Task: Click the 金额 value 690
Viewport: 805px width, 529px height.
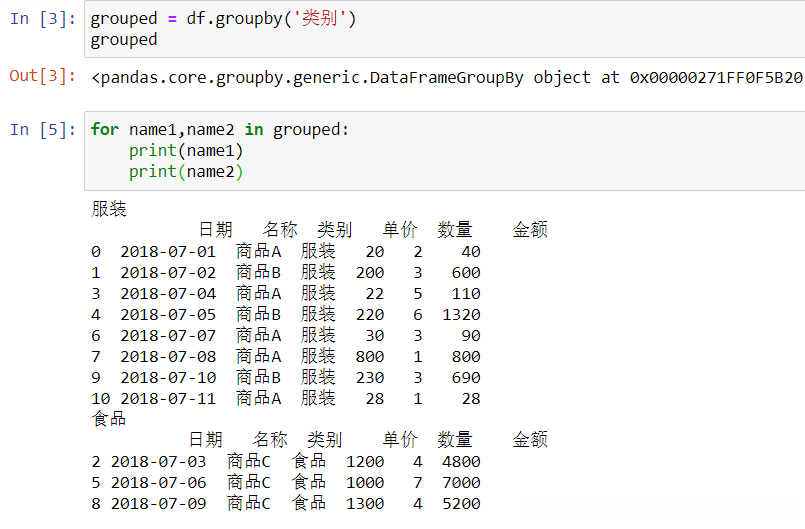Action: [466, 378]
